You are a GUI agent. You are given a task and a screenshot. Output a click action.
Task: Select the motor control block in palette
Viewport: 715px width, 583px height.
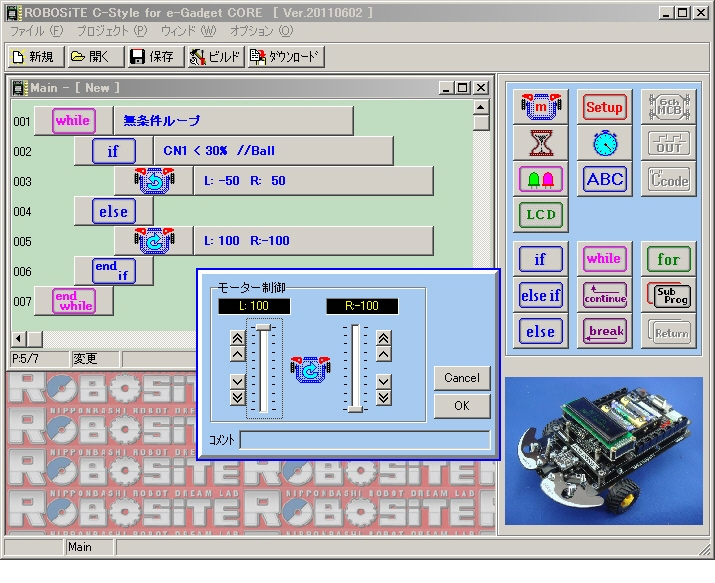click(x=540, y=107)
